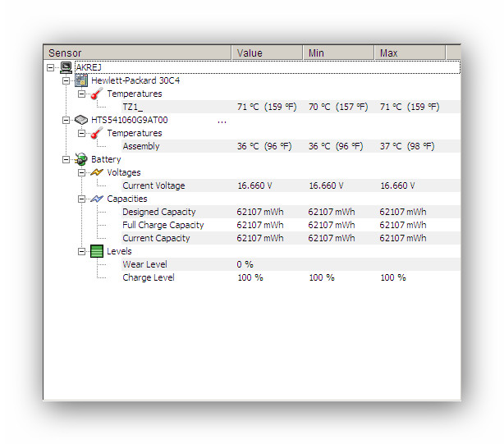Click Charge Level max 100 %

coord(393,277)
